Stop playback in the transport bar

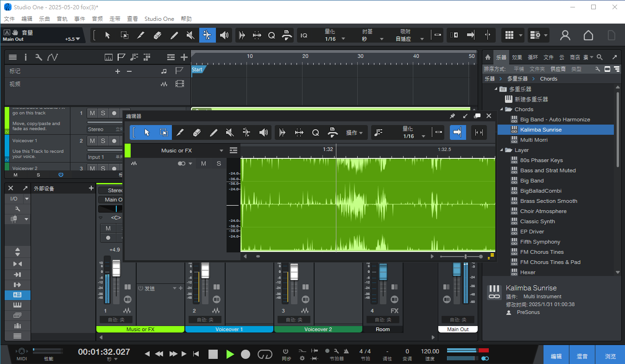213,354
